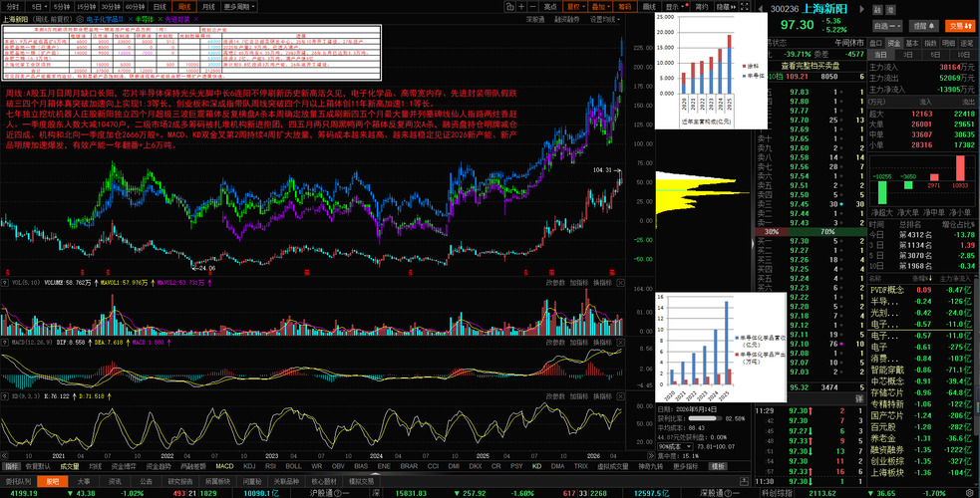Image resolution: width=980 pixels, height=498 pixels.
Task: Go to next stock with right arrow
Action: tap(862, 9)
